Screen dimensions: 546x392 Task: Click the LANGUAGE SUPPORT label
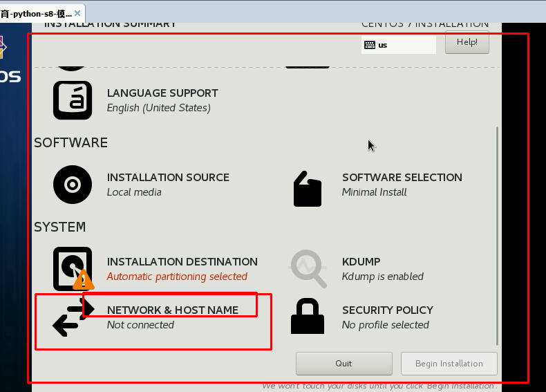[162, 93]
